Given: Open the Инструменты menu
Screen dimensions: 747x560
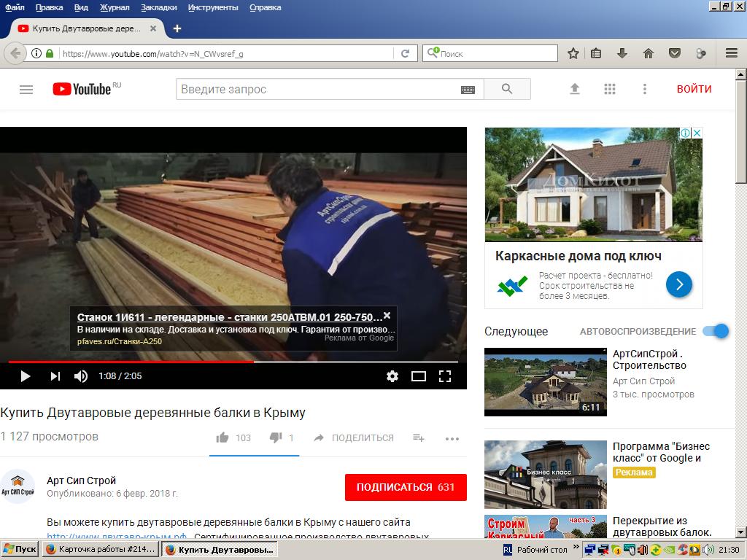Looking at the screenshot, I should point(213,7).
